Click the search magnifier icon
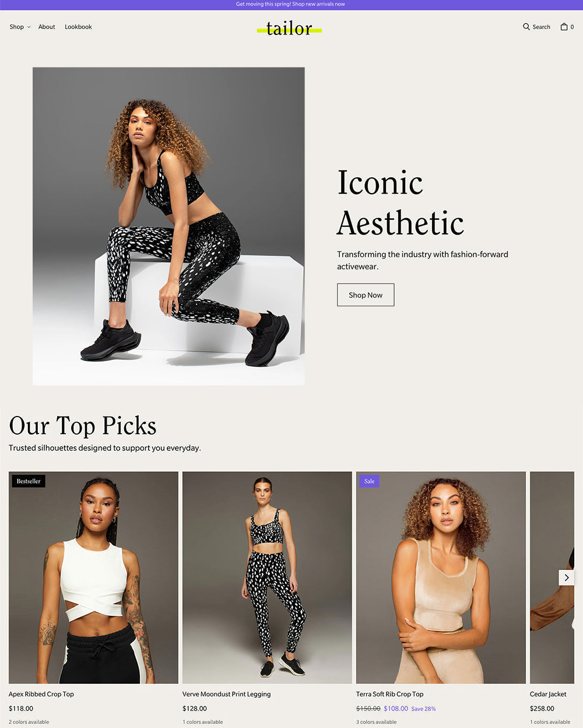This screenshot has width=583, height=728. tap(526, 27)
